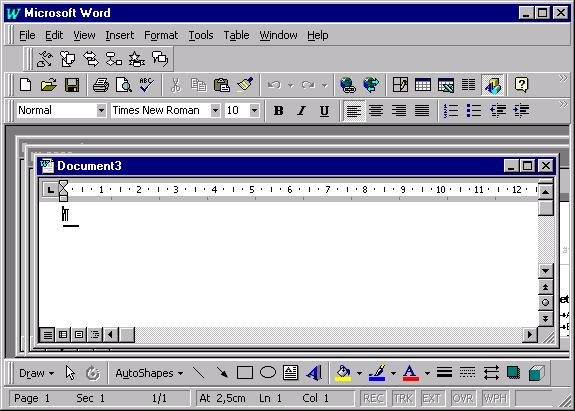Switch to Normal view button
This screenshot has width=575, height=411.
point(47,334)
